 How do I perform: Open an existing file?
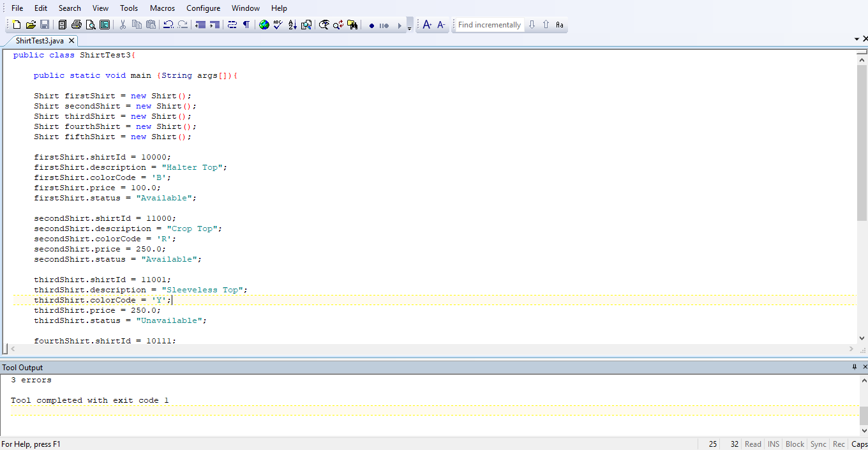30,24
